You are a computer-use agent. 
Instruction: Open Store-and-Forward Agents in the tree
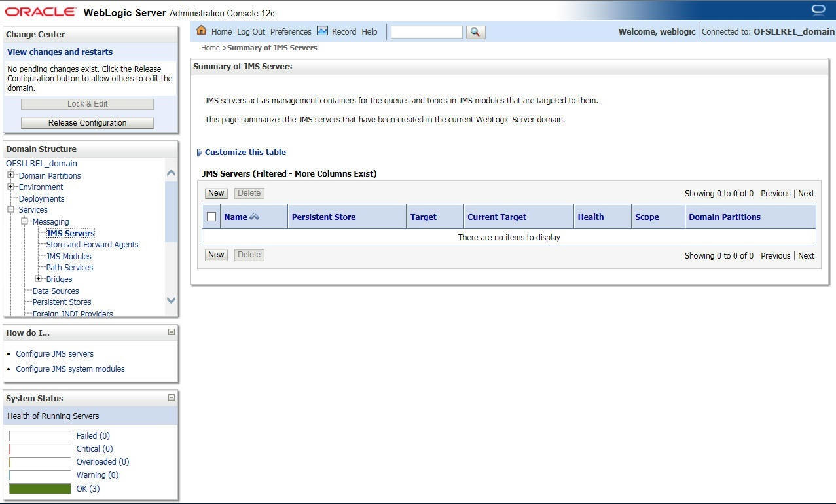(92, 244)
